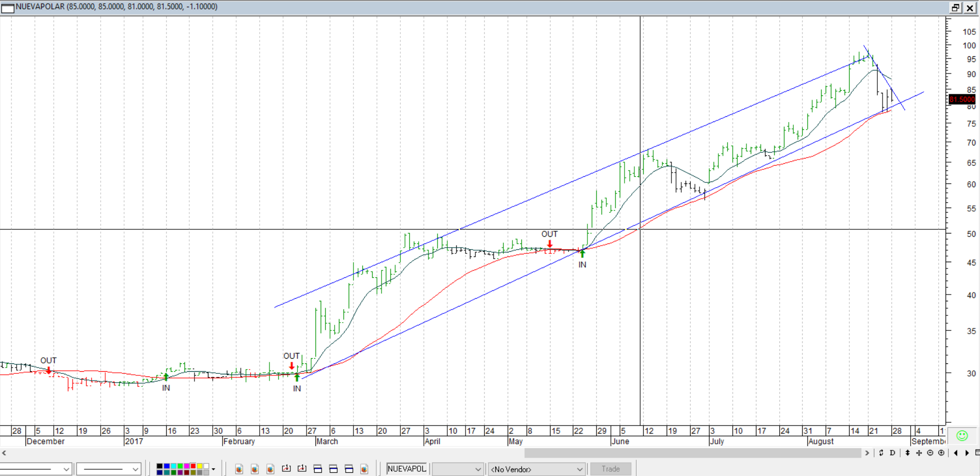Go to next security with right triangle

pyautogui.click(x=967, y=453)
